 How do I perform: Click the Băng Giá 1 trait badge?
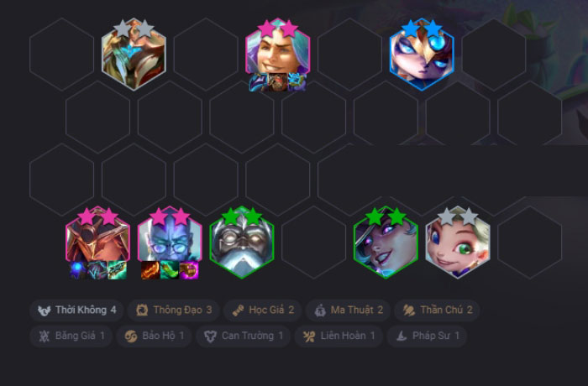point(71,336)
